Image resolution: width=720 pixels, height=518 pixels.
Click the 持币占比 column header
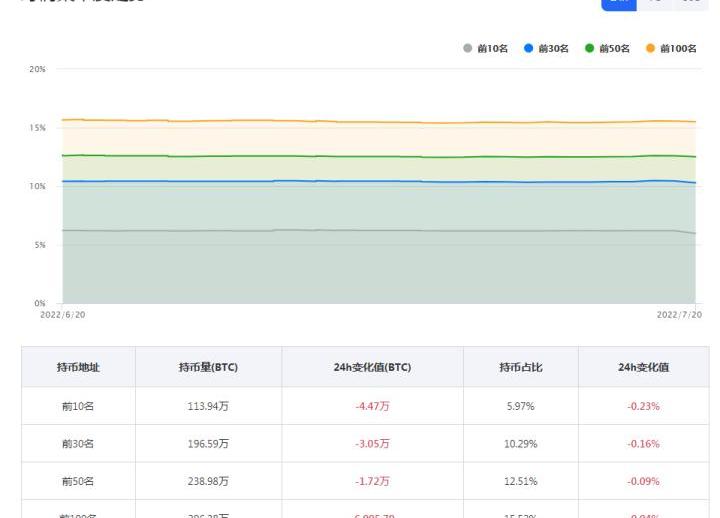tap(521, 367)
